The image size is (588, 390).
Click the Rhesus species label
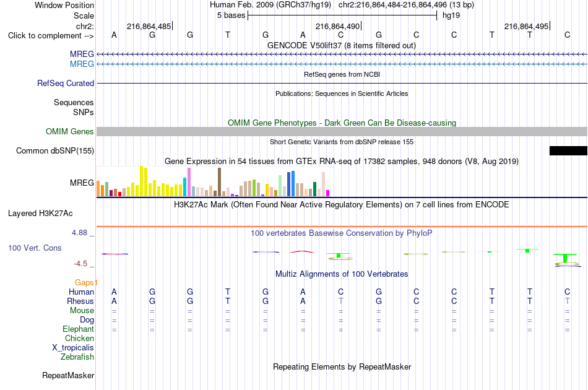[x=80, y=301]
